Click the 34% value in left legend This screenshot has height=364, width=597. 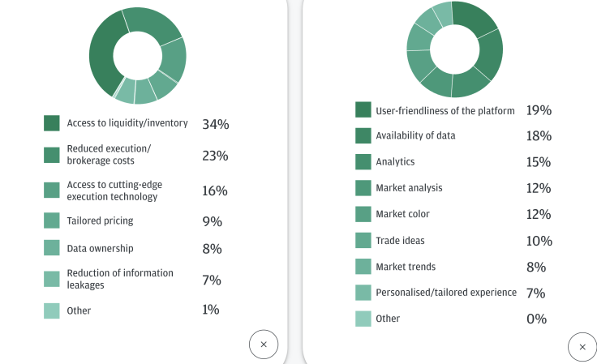point(216,124)
